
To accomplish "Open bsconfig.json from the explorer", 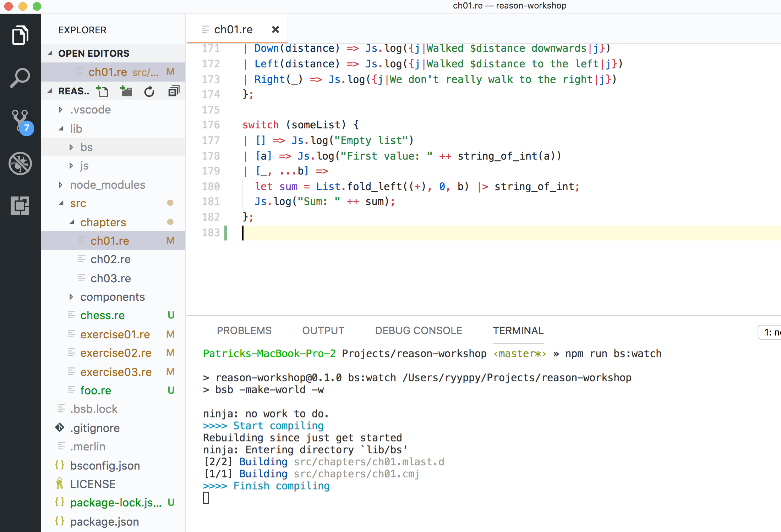I will pos(105,466).
